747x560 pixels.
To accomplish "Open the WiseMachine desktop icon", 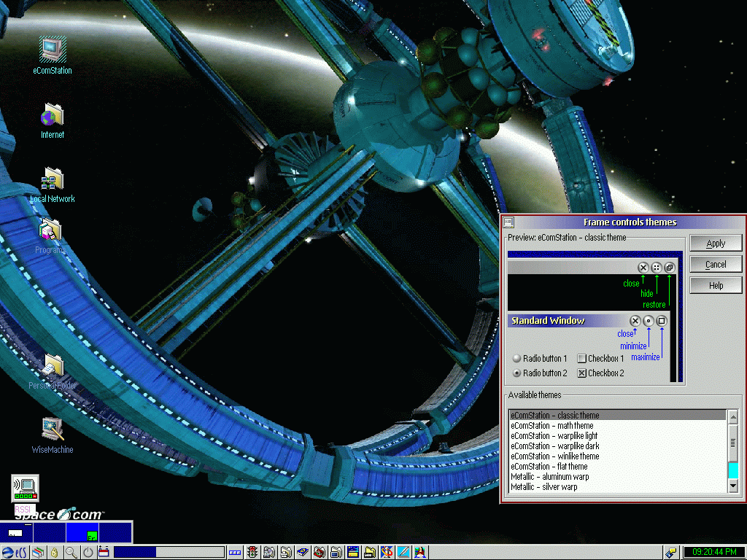I will pyautogui.click(x=52, y=429).
